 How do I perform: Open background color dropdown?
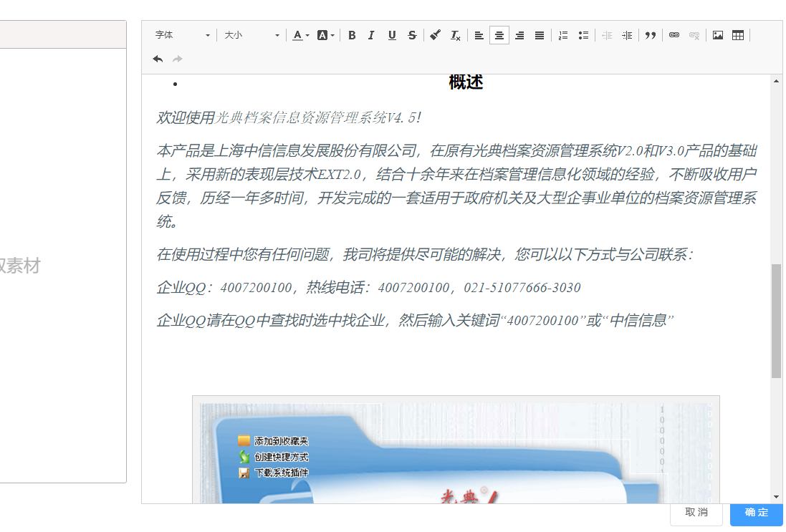pyautogui.click(x=325, y=35)
